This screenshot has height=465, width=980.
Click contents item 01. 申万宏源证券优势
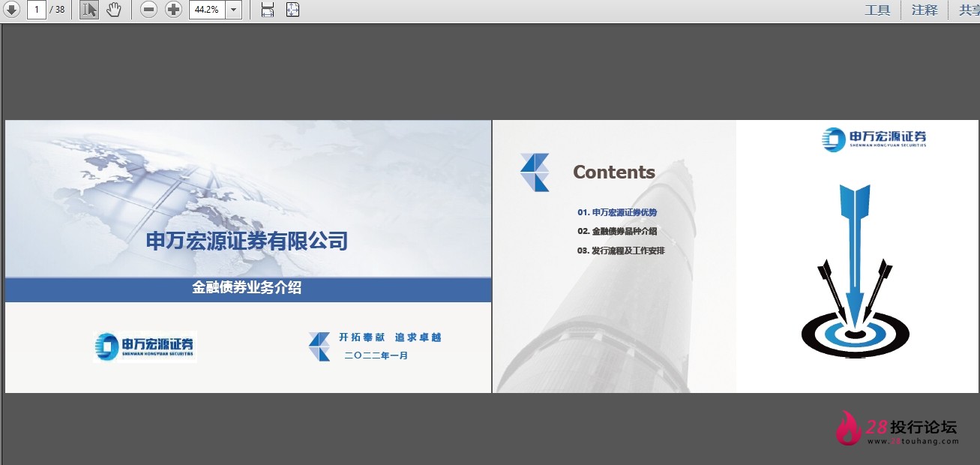coord(617,212)
